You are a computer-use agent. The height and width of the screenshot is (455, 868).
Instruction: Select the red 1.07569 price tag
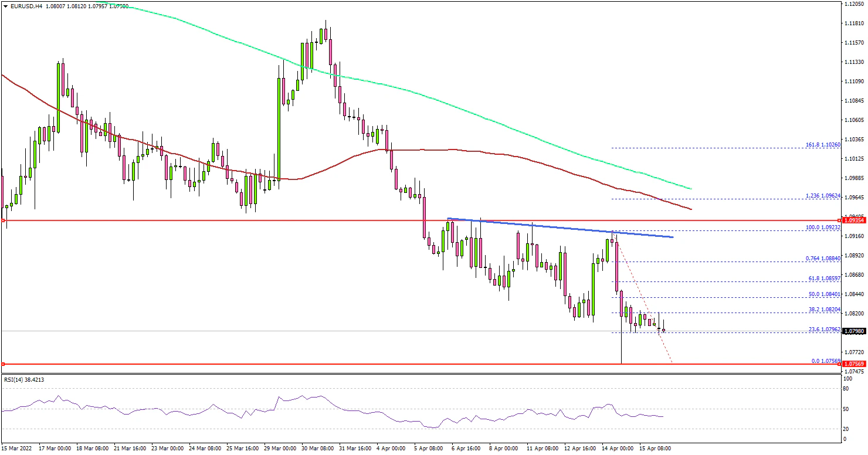tap(853, 364)
